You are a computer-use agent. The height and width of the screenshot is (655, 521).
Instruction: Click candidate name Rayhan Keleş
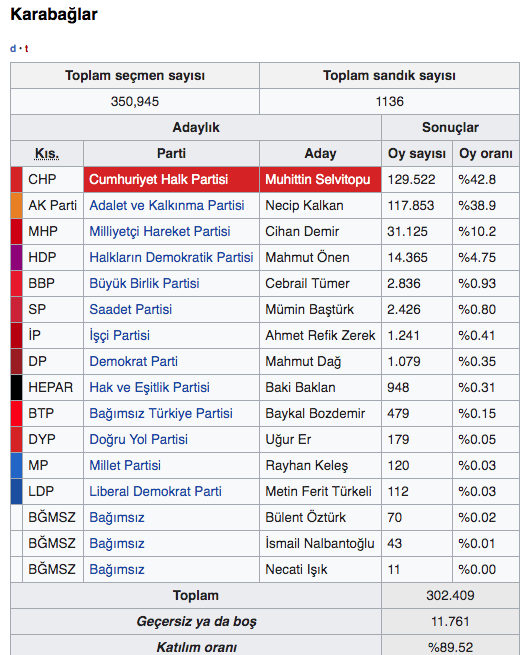307,465
